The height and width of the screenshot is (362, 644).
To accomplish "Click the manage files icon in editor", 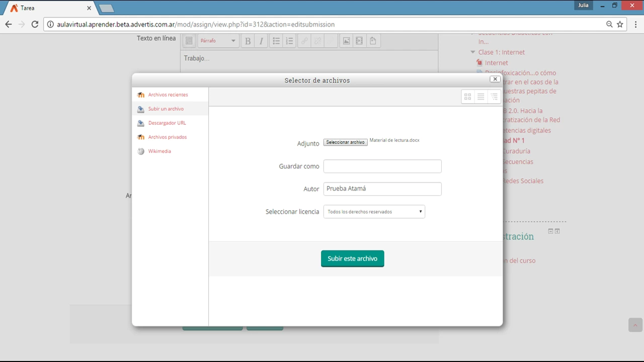I will [373, 41].
